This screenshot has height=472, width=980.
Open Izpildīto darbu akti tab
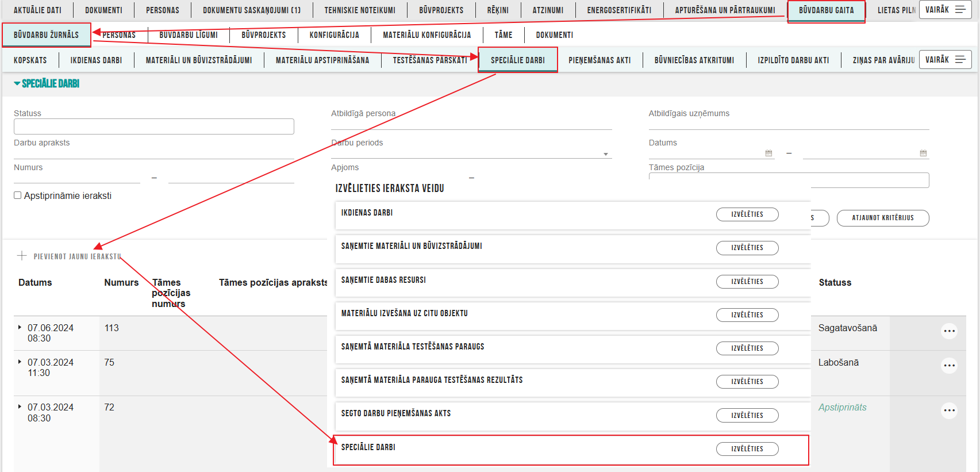793,60
